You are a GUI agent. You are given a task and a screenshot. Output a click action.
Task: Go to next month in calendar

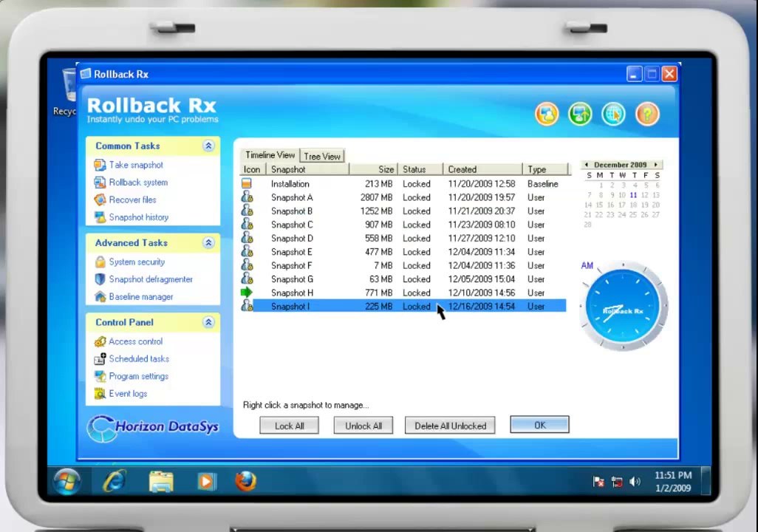tap(656, 165)
